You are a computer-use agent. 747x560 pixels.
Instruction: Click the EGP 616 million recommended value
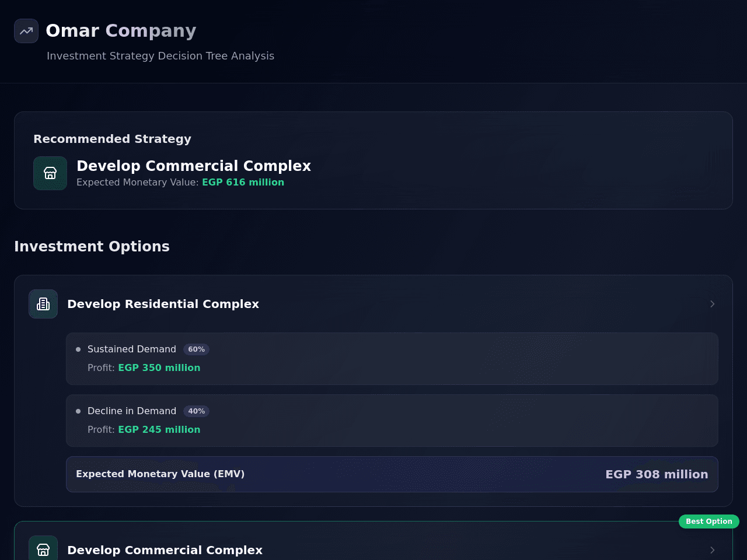click(243, 182)
